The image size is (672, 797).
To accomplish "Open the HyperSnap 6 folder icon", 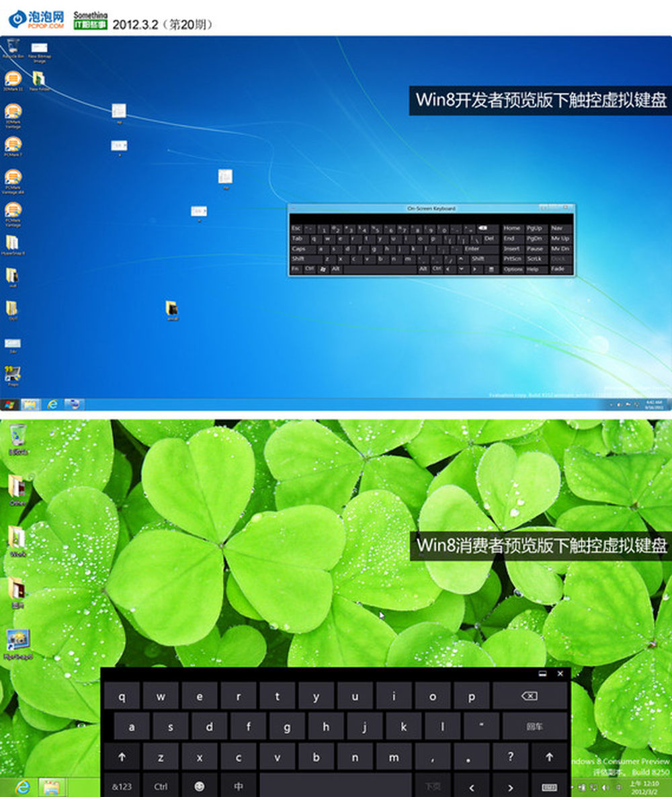I will click(x=13, y=245).
